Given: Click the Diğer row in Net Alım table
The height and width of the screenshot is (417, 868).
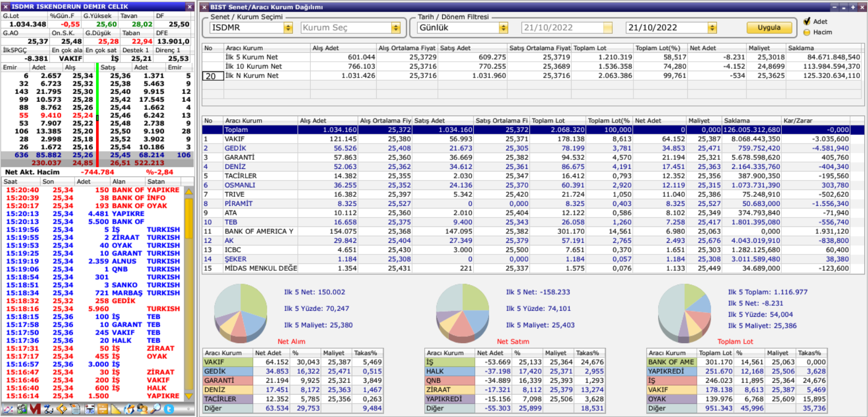Looking at the screenshot, I should (x=293, y=409).
